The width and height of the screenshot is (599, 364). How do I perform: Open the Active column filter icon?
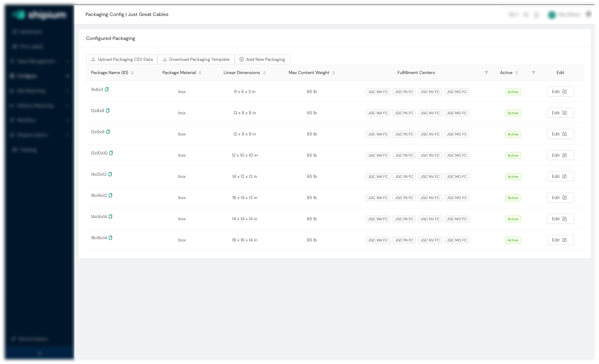click(533, 72)
